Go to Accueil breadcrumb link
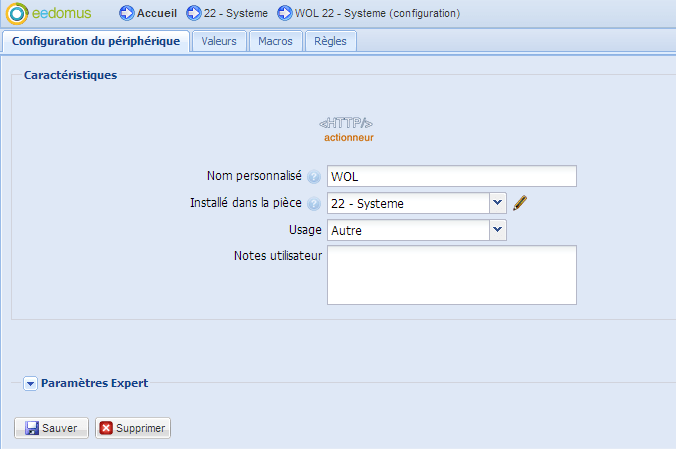Image resolution: width=676 pixels, height=449 pixels. (x=157, y=13)
